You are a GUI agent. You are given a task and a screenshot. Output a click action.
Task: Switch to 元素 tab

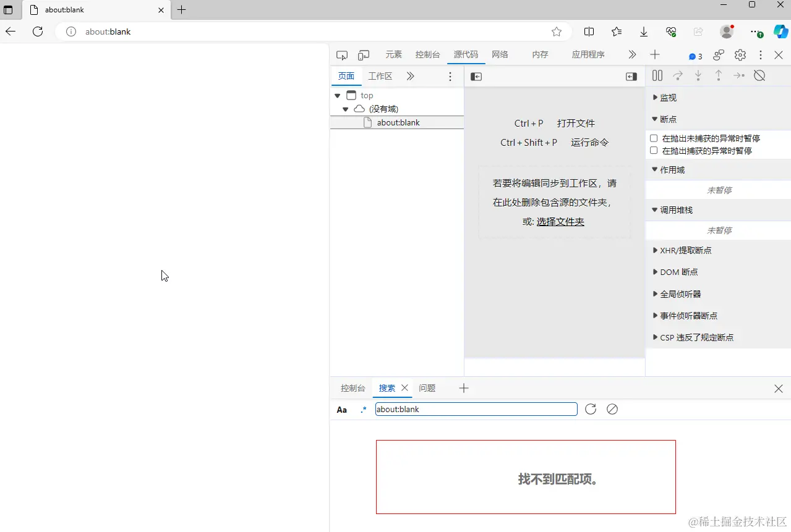point(394,54)
